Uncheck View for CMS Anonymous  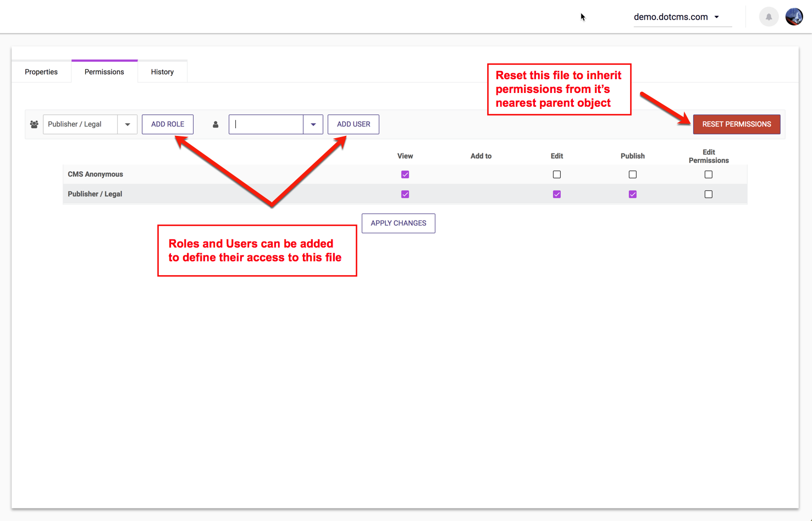coord(405,174)
